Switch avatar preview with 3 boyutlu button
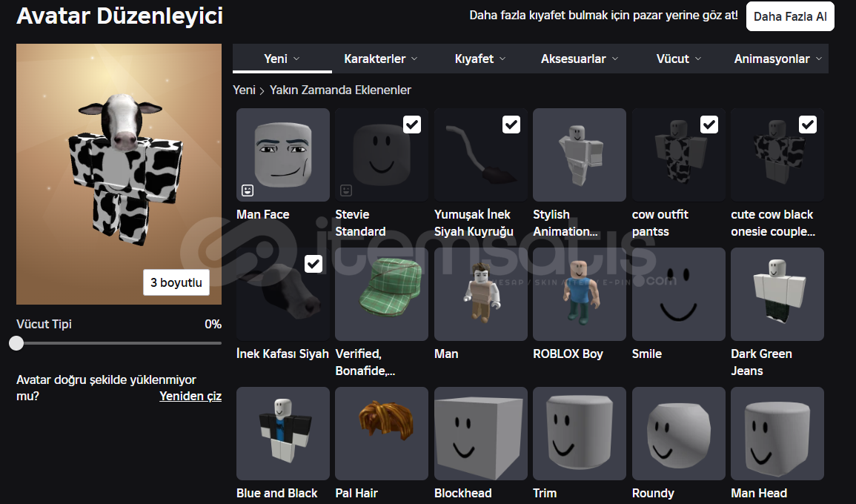 (176, 282)
